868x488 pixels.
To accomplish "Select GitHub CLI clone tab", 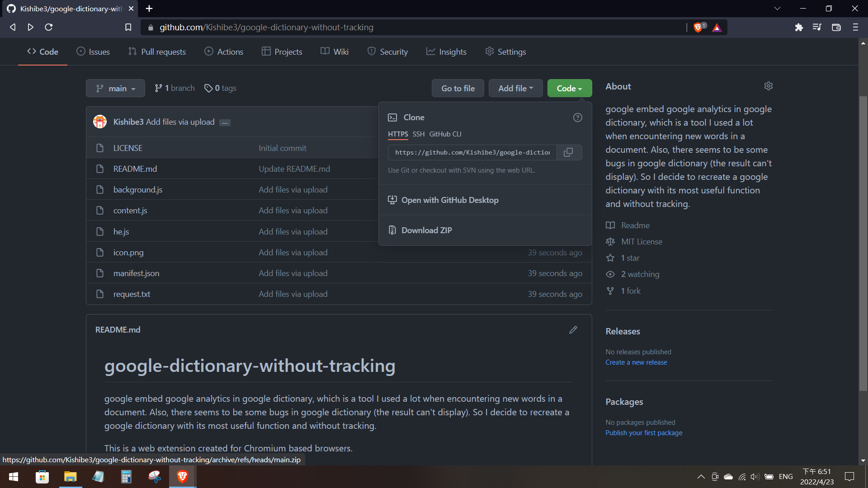I will coord(445,134).
